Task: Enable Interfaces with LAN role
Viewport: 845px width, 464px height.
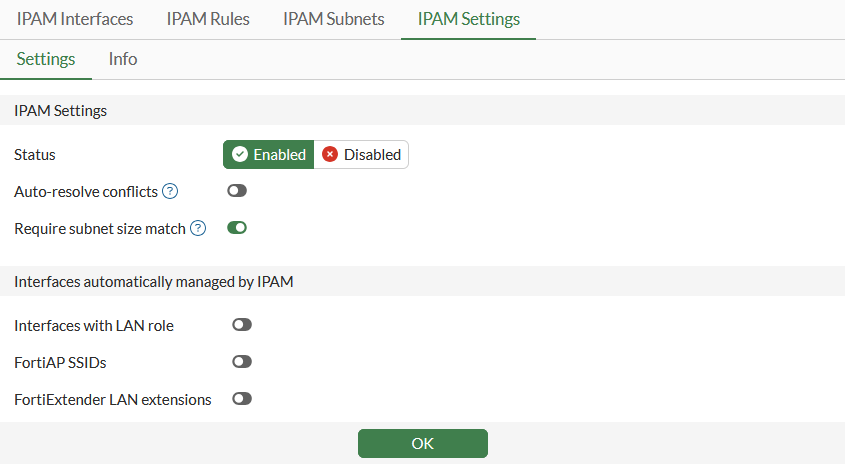Action: [242, 325]
